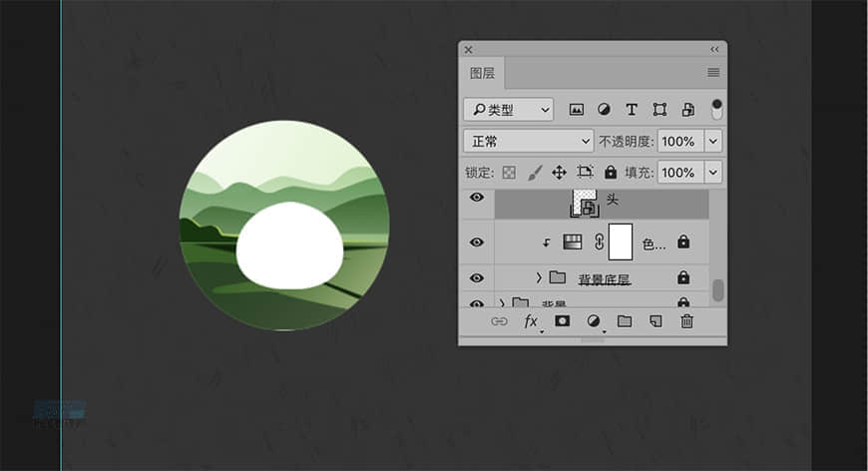This screenshot has height=471, width=868.
Task: Add a layer mask
Action: coord(563,321)
